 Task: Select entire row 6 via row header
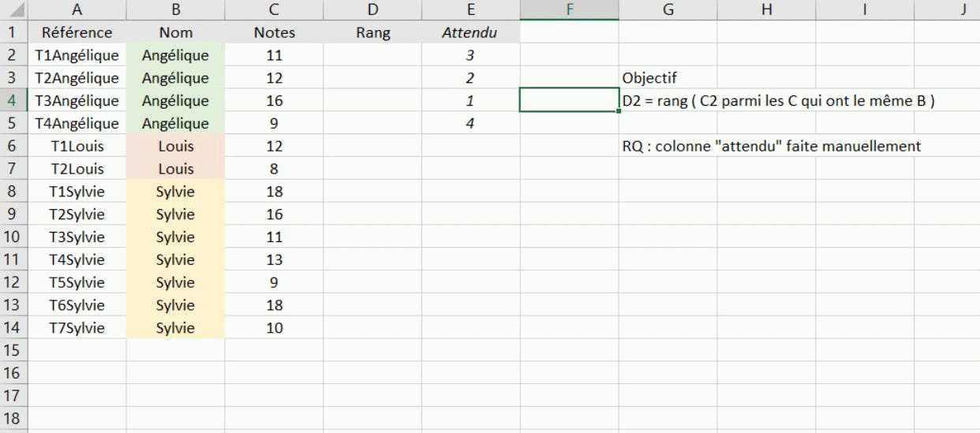click(13, 147)
